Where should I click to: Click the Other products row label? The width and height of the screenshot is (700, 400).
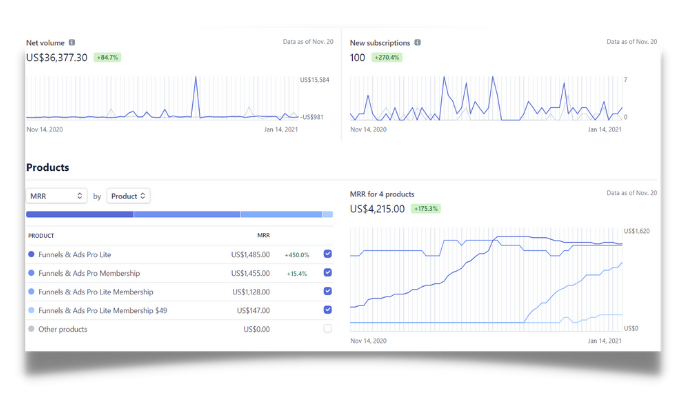[64, 329]
